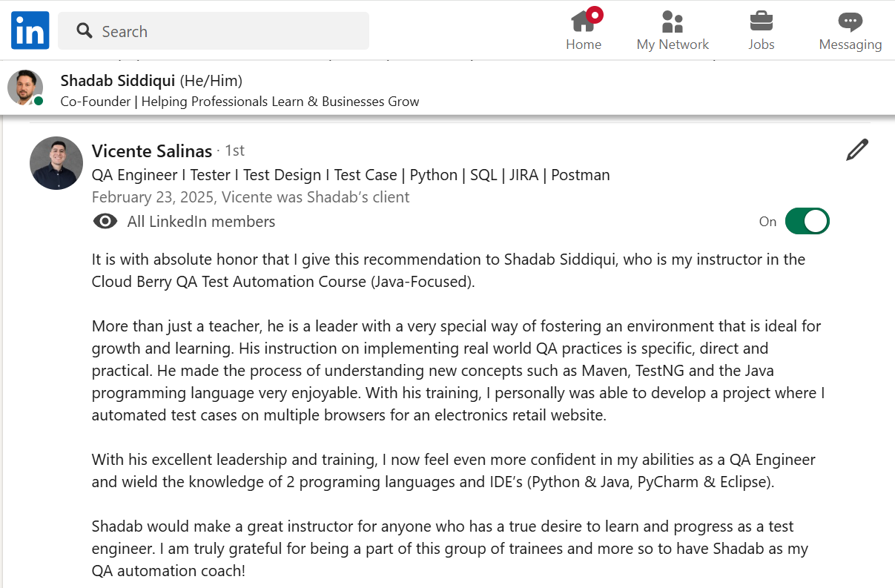895x588 pixels.
Task: Click Shadab Siddiqui's profile photo
Action: pyautogui.click(x=25, y=87)
